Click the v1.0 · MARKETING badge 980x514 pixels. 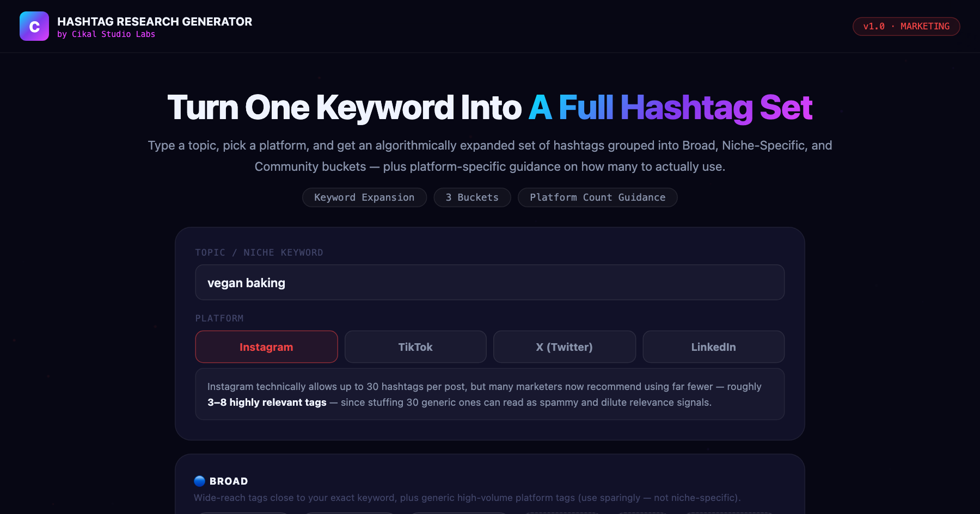click(x=906, y=26)
